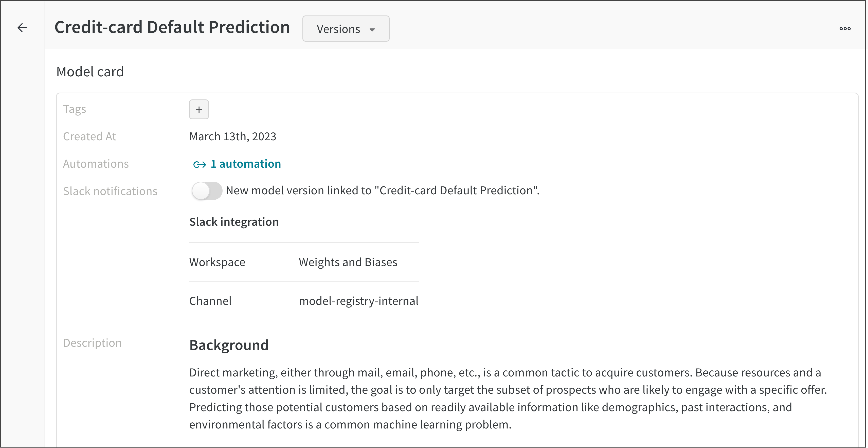
Task: Select the model-registry-internal channel value
Action: [358, 301]
